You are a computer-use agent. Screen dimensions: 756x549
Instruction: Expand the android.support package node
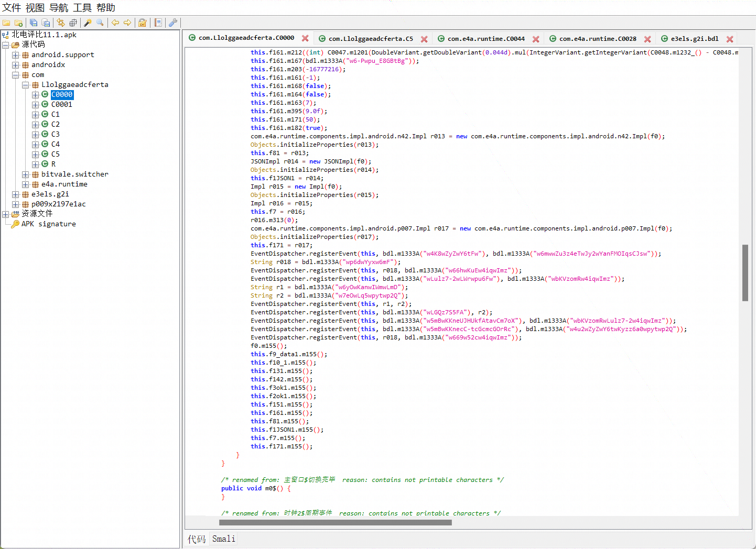pyautogui.click(x=16, y=55)
